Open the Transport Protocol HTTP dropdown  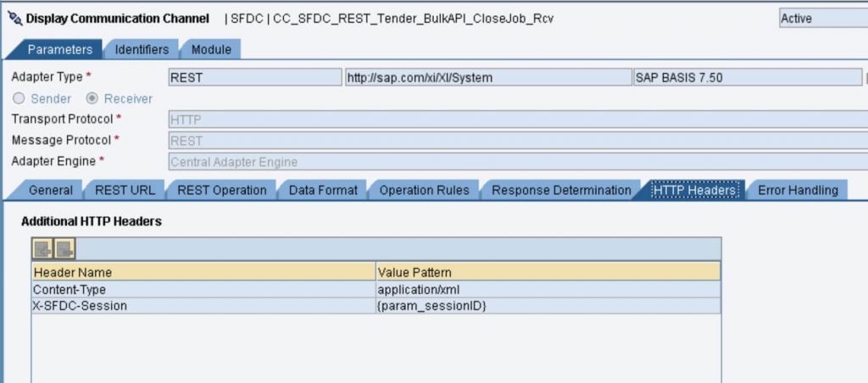click(x=518, y=119)
